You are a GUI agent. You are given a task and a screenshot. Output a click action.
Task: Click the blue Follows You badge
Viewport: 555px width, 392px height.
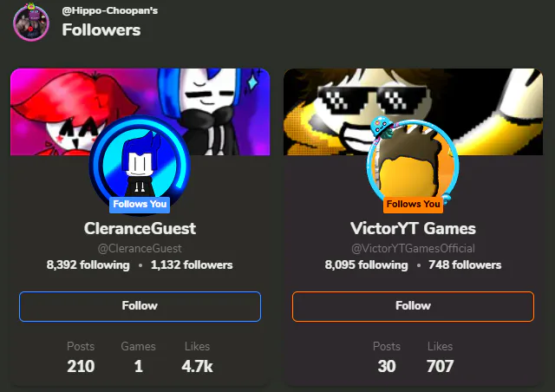(x=140, y=205)
